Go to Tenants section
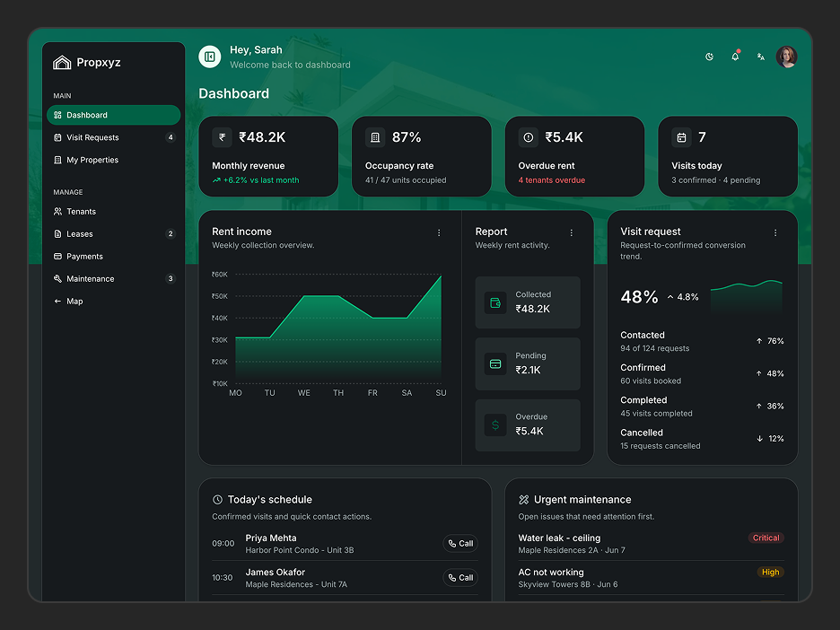Screen dimensions: 840x630 pos(114,212)
